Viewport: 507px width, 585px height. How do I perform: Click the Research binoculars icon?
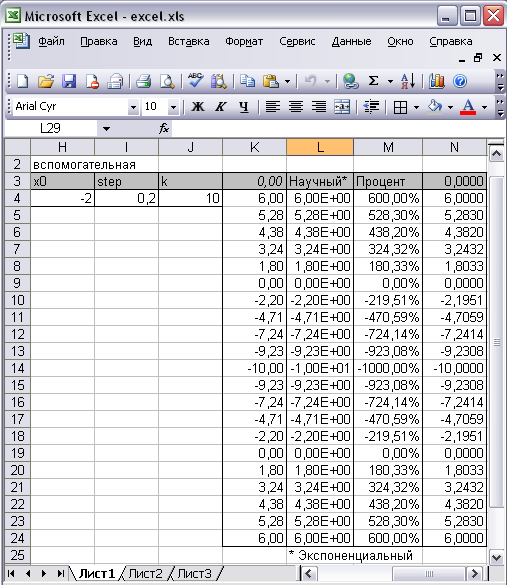[x=219, y=81]
